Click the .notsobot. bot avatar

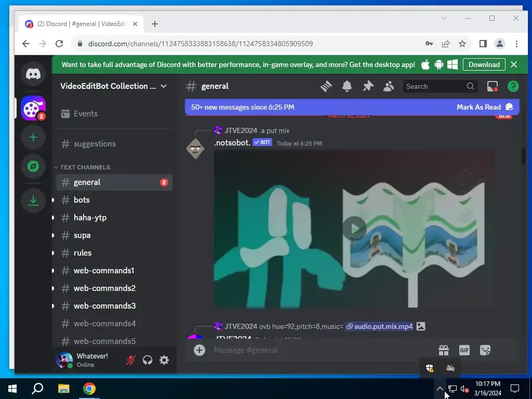[195, 149]
